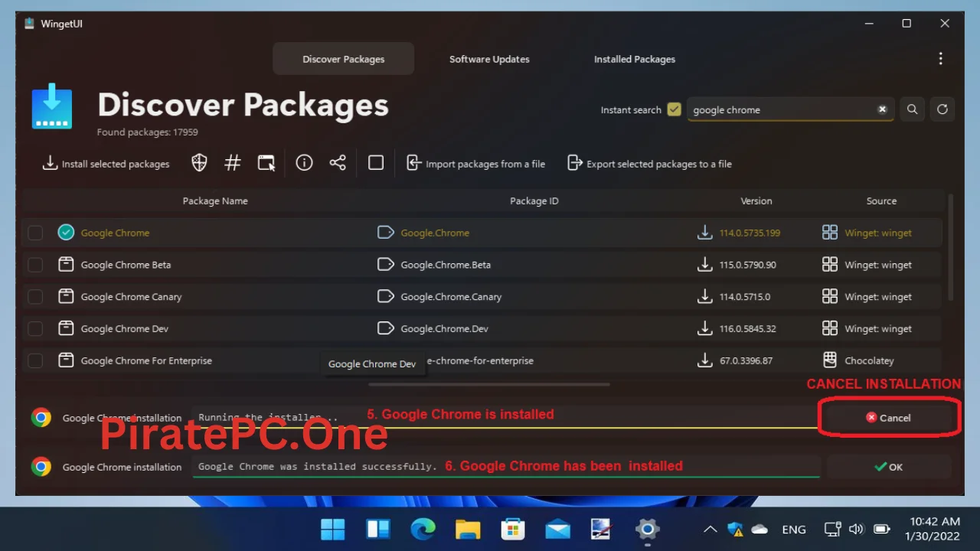
Task: Toggle select all packages checkbox in toolbar
Action: click(x=376, y=163)
